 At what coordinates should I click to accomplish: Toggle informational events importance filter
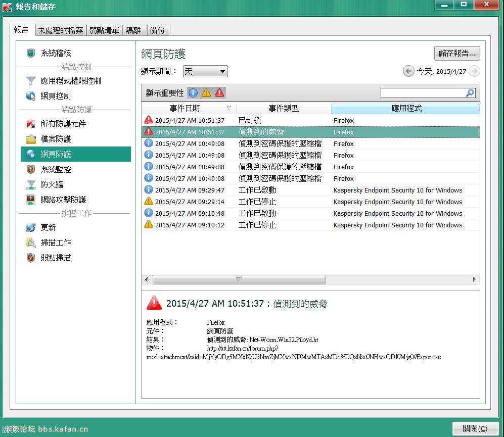click(193, 93)
